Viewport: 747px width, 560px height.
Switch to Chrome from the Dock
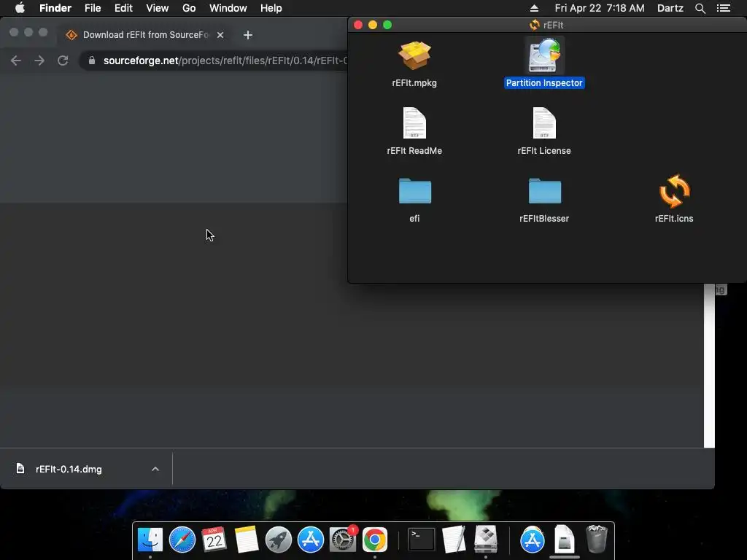[x=375, y=540]
